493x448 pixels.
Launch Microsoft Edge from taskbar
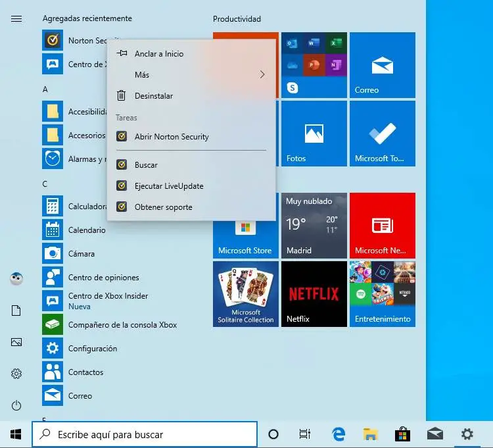coord(339,434)
